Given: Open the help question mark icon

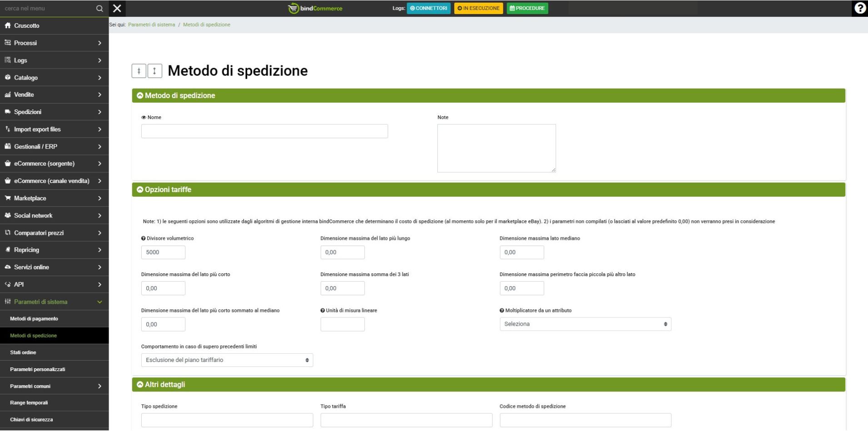Looking at the screenshot, I should coord(859,8).
